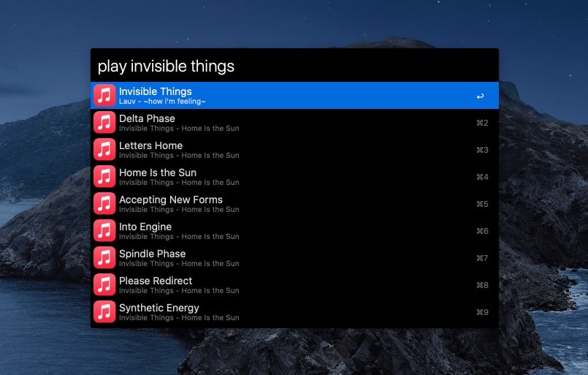Viewport: 588px width, 375px height.
Task: Pick the Please Redirect result title
Action: pyautogui.click(x=156, y=281)
